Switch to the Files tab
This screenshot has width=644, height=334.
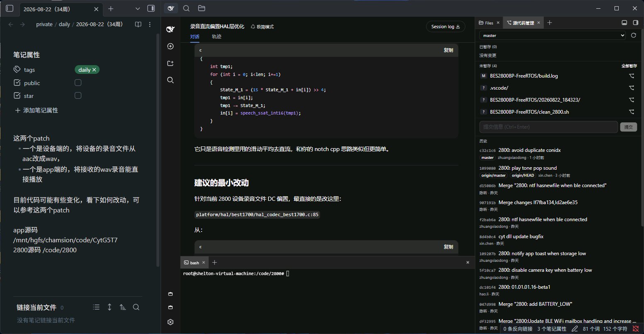(x=486, y=23)
